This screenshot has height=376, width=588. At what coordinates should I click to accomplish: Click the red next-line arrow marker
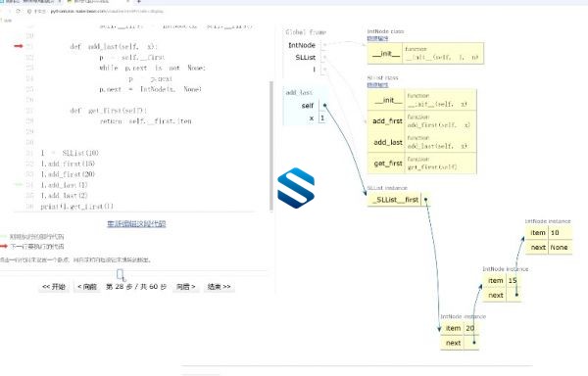point(19,46)
